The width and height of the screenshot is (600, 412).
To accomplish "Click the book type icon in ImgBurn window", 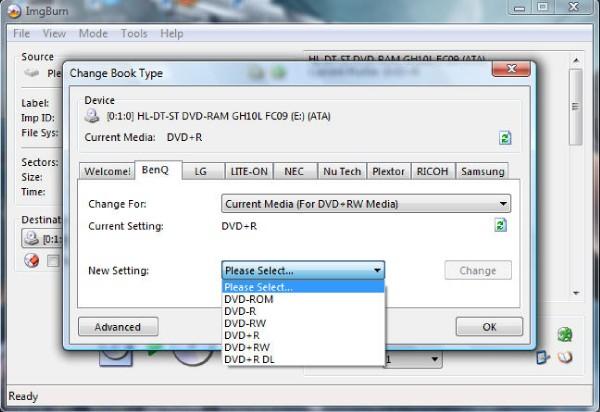I will 565,357.
